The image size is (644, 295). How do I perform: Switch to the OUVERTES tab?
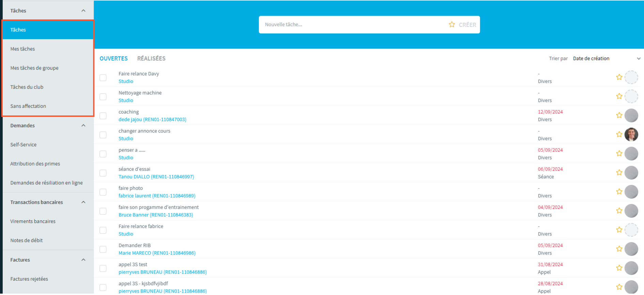click(x=113, y=59)
